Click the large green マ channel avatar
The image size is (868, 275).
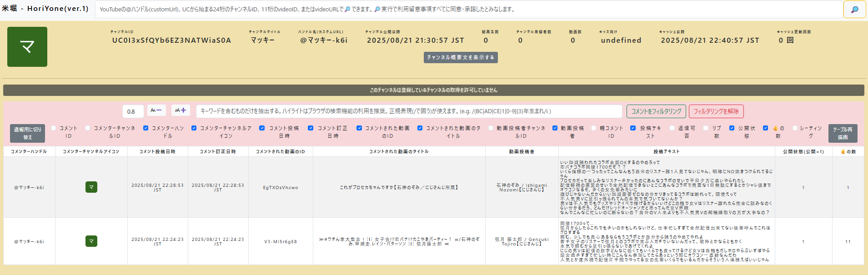pos(27,47)
